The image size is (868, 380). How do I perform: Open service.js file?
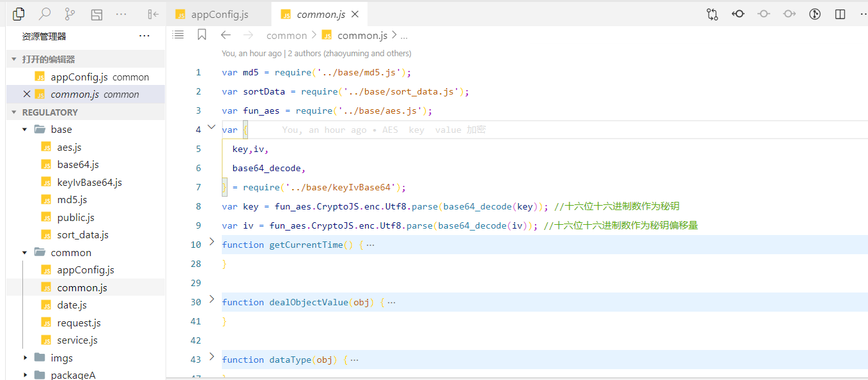click(77, 340)
